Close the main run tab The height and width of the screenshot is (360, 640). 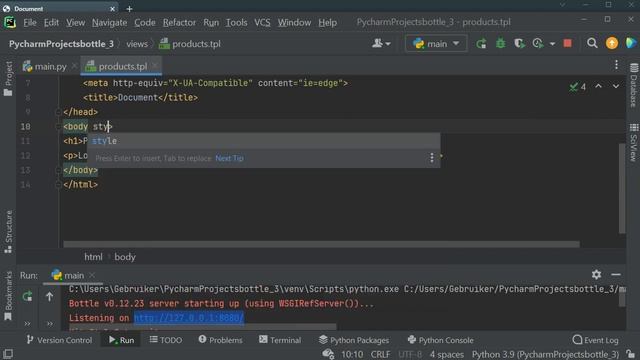[92, 275]
